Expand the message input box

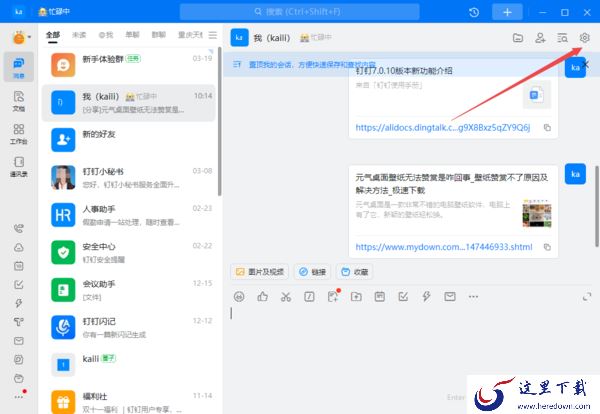[587, 297]
